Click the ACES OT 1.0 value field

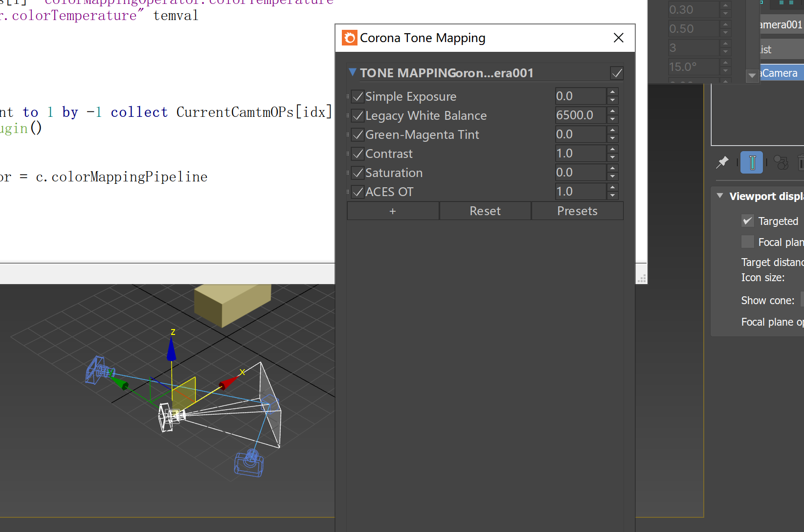pyautogui.click(x=581, y=192)
